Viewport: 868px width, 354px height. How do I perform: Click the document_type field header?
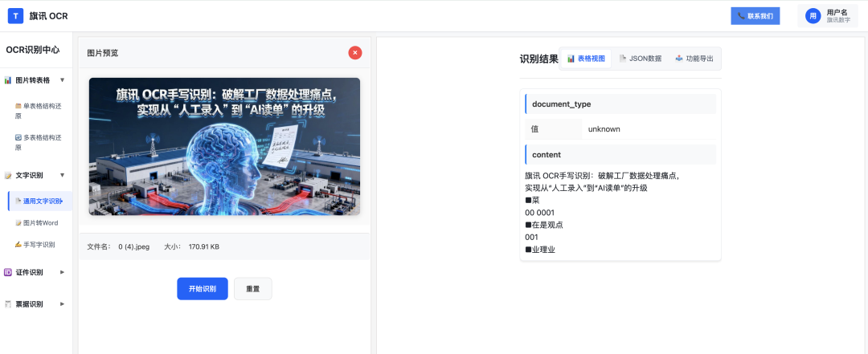pos(620,104)
